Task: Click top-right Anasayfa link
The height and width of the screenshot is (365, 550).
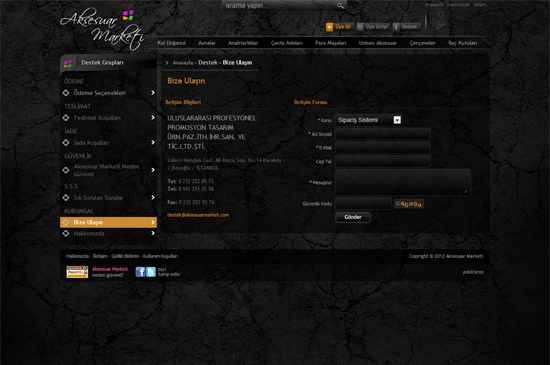Action: pyautogui.click(x=434, y=5)
